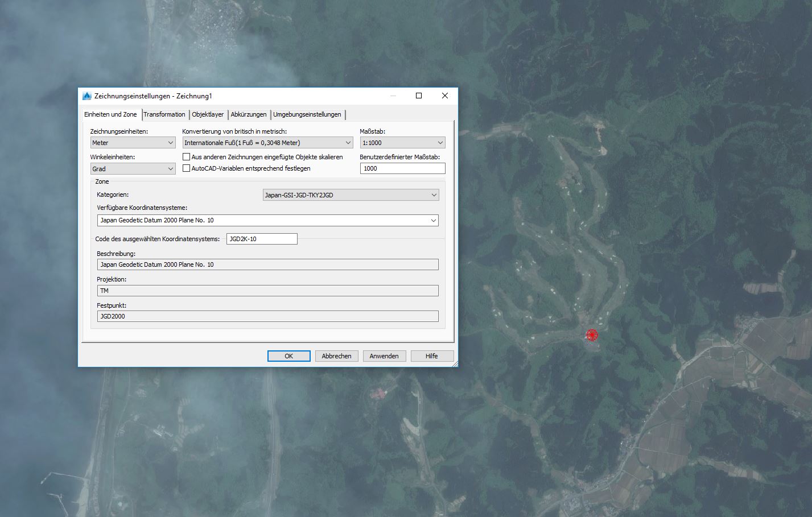The width and height of the screenshot is (812, 517).
Task: Open the Konvertierung von britisch in metrisch dropdown
Action: pos(267,143)
